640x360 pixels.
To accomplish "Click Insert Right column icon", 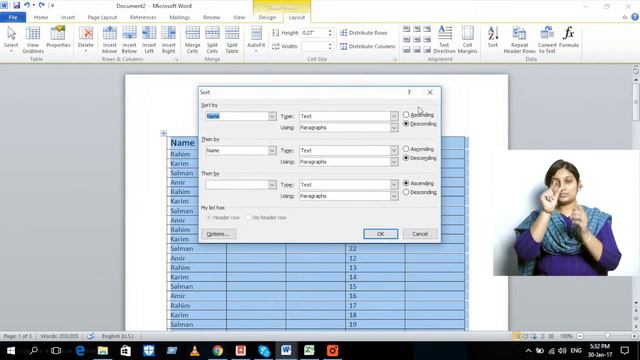I will [x=168, y=40].
